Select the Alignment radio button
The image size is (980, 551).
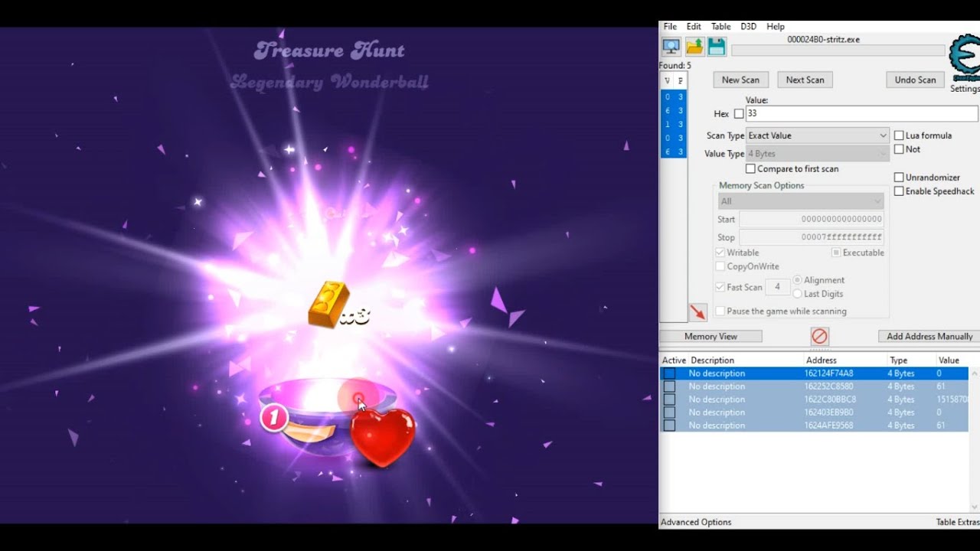coord(798,280)
